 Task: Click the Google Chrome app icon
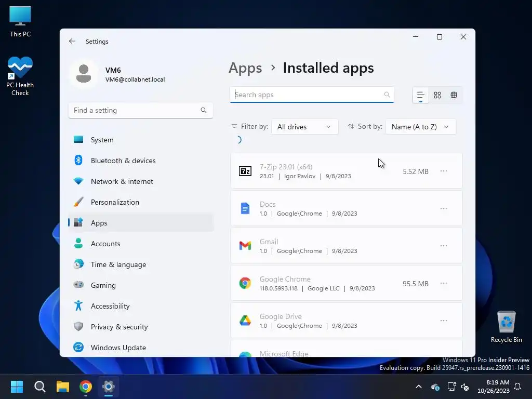tap(245, 283)
